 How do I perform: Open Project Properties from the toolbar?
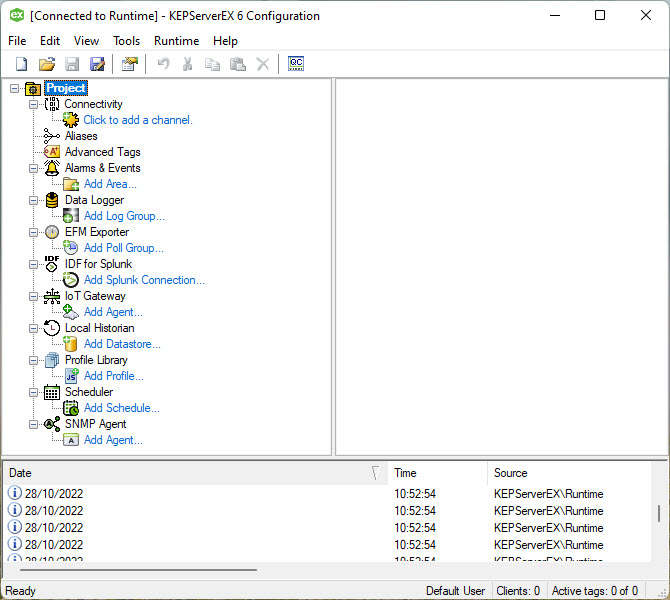tap(129, 64)
